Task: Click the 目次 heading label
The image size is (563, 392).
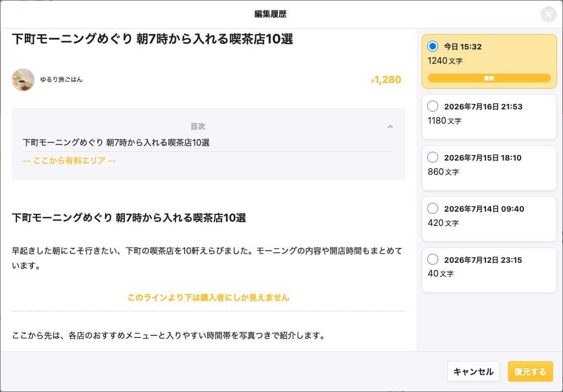Action: click(x=197, y=126)
